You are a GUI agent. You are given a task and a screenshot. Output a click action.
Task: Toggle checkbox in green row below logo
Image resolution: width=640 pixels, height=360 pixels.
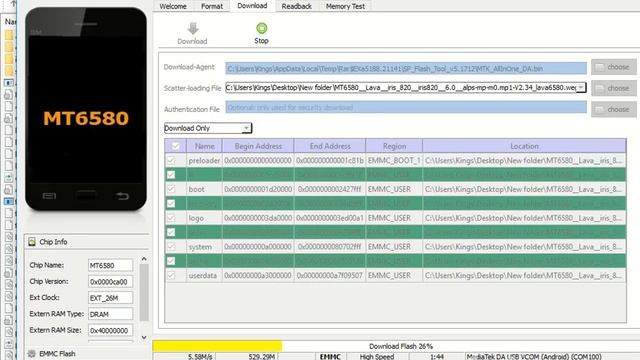coord(171,232)
